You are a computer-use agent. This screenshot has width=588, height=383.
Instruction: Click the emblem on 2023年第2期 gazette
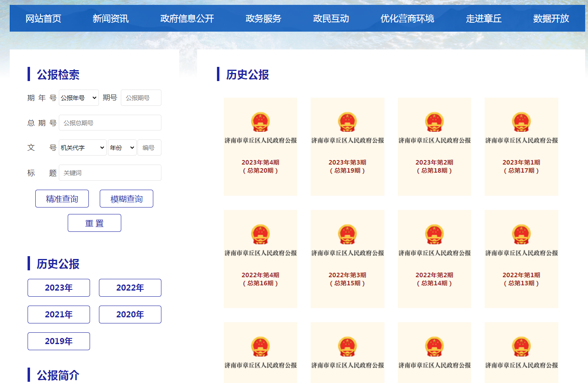[434, 122]
